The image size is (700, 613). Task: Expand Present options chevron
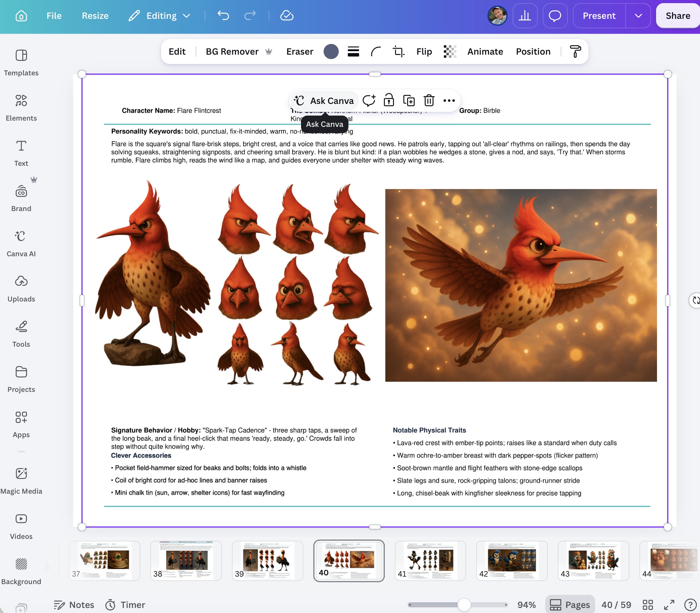tap(638, 16)
